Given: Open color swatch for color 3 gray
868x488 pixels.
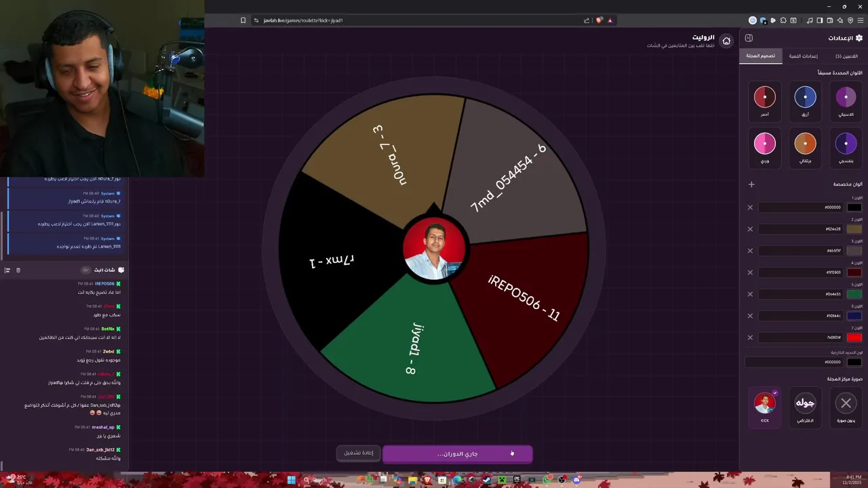Looking at the screenshot, I should pyautogui.click(x=854, y=251).
